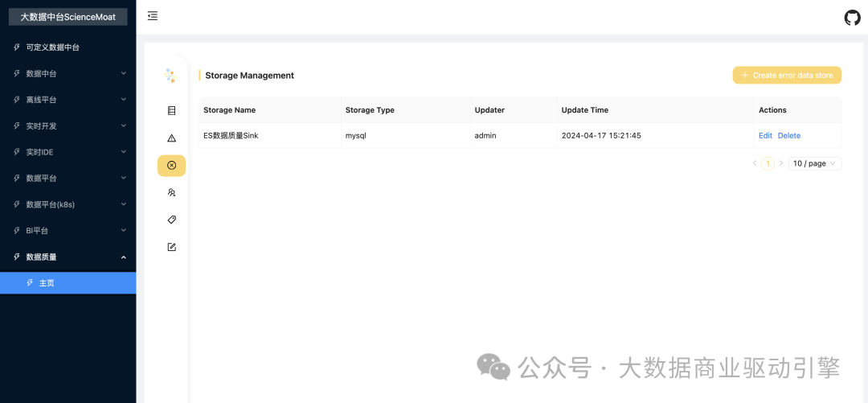
Task: Click Create error data store button
Action: 787,75
